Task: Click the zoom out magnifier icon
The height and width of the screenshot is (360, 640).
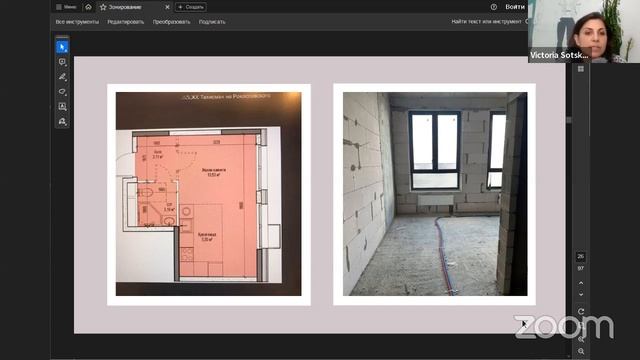Action: [581, 351]
